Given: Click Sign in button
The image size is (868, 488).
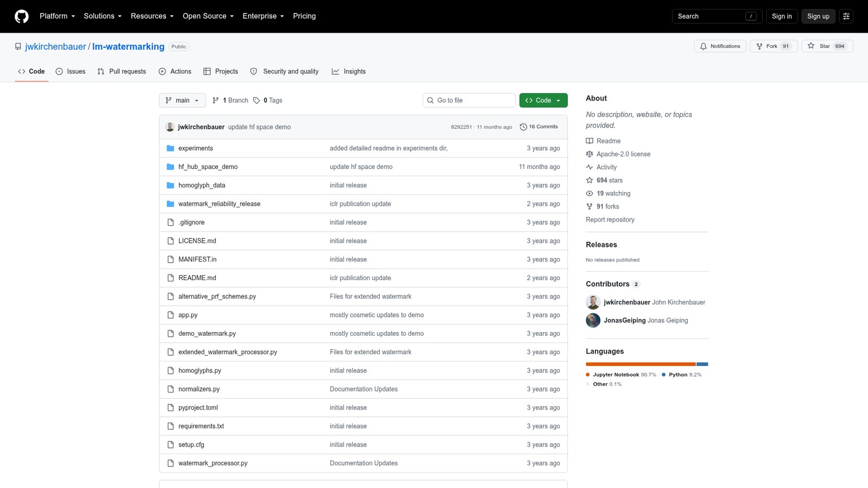Looking at the screenshot, I should [x=782, y=16].
